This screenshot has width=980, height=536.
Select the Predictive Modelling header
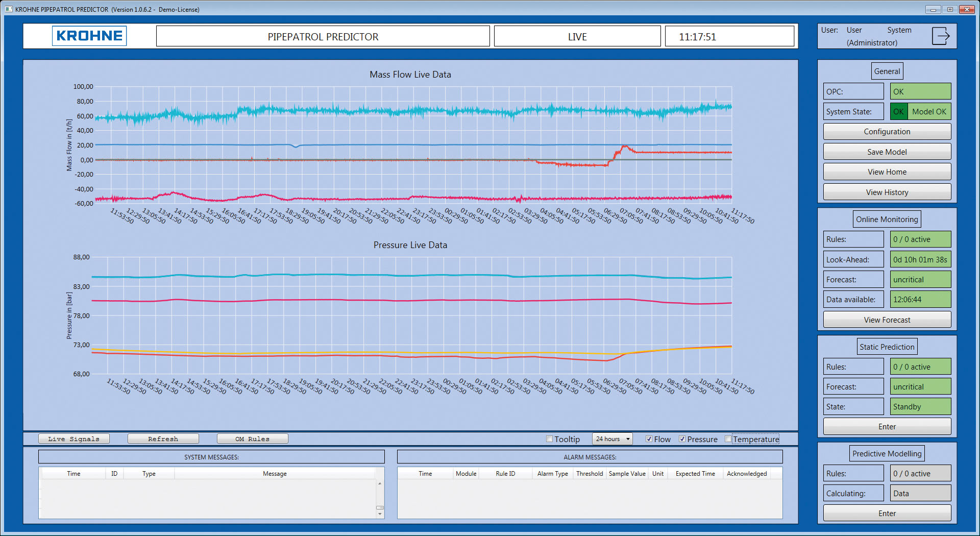(x=887, y=454)
